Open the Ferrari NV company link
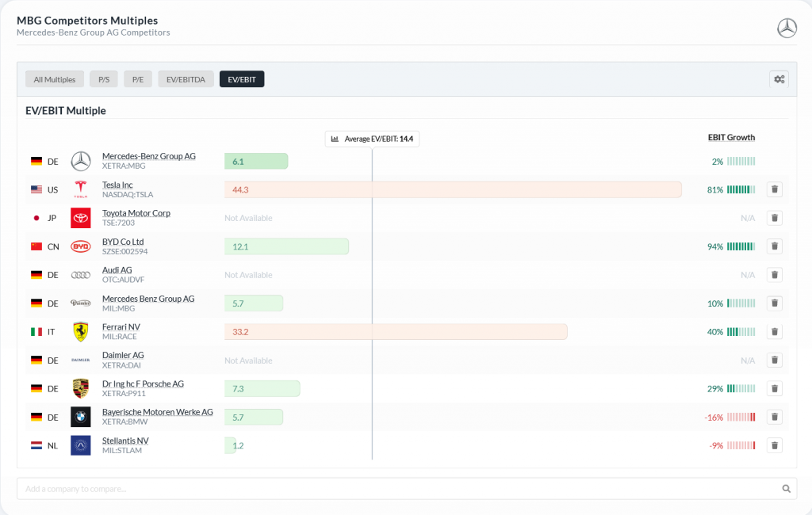812x515 pixels. 121,327
